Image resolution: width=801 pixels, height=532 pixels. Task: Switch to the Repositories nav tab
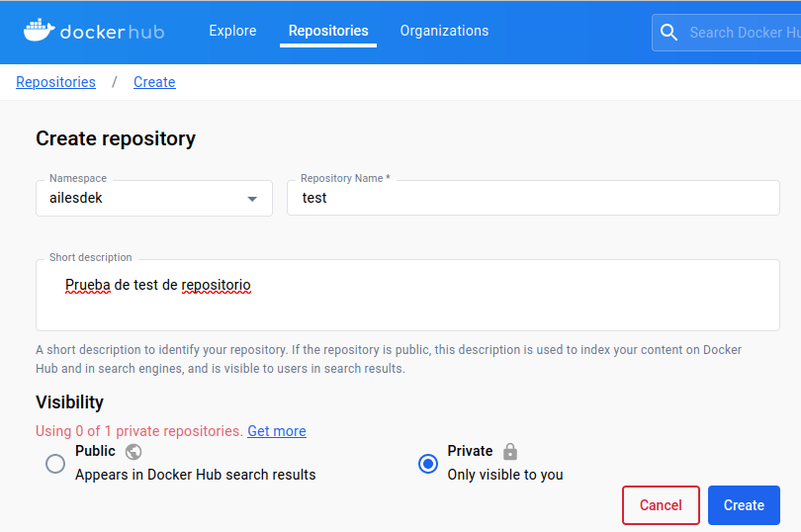tap(328, 31)
